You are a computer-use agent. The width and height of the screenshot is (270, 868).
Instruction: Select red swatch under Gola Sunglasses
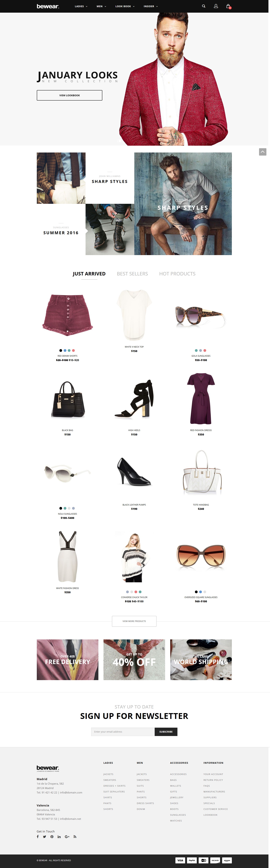(205, 350)
